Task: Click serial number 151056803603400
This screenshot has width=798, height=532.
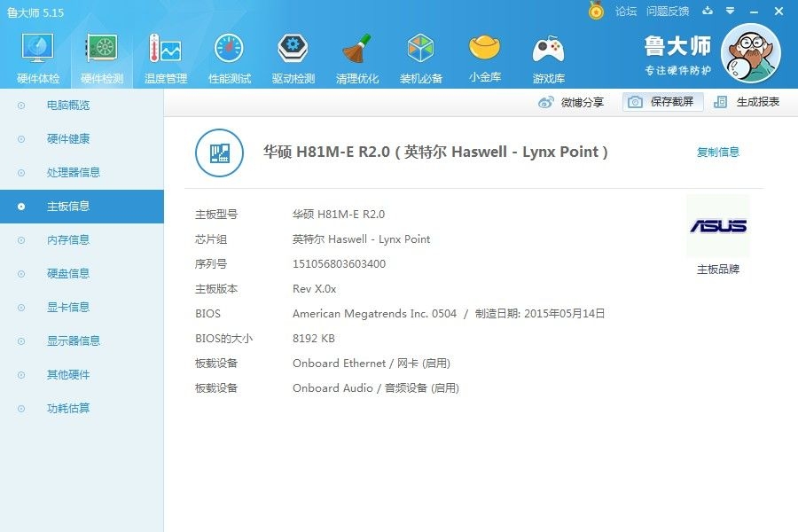Action: point(339,263)
